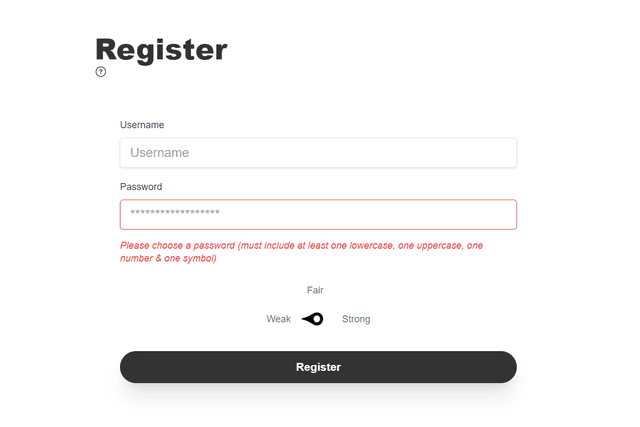This screenshot has height=427, width=640.
Task: Click the help question mark icon
Action: point(101,72)
